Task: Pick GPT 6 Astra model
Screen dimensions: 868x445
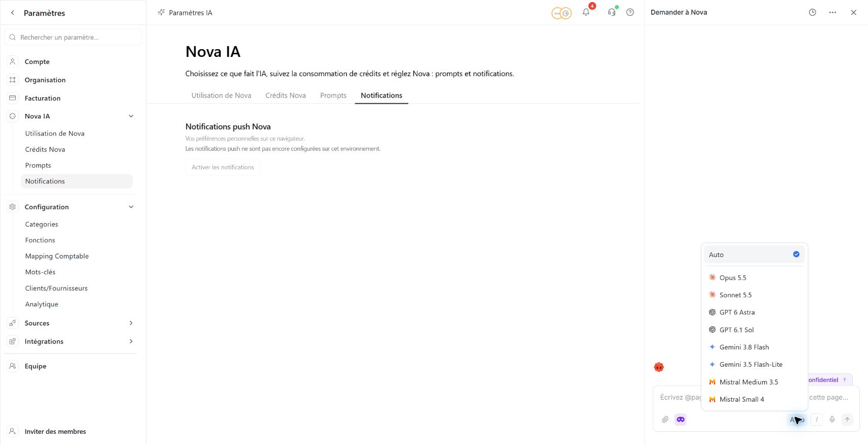Action: point(754,312)
